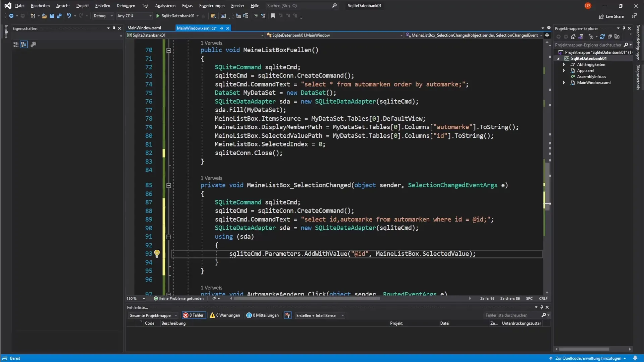The height and width of the screenshot is (362, 644).
Task: Pin the Projektmappen-Explorer panel
Action: pos(624,28)
